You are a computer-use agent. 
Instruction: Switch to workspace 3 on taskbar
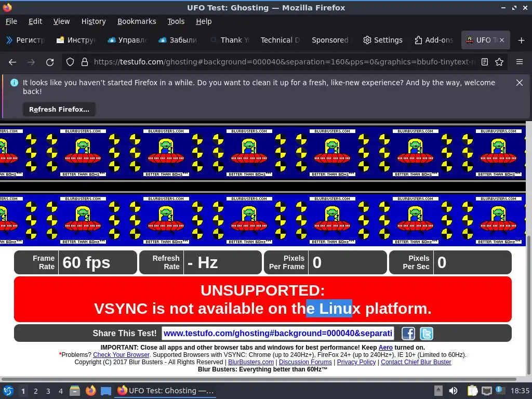click(x=48, y=391)
